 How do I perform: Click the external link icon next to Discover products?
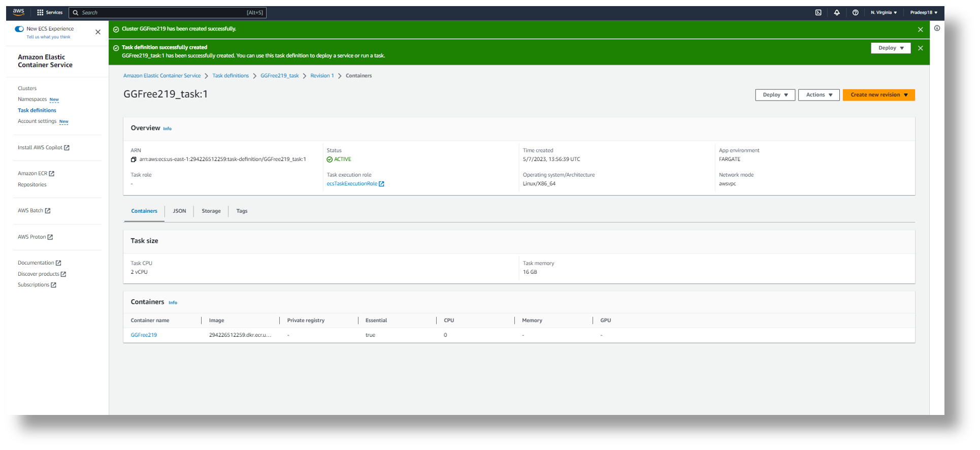[x=63, y=274]
